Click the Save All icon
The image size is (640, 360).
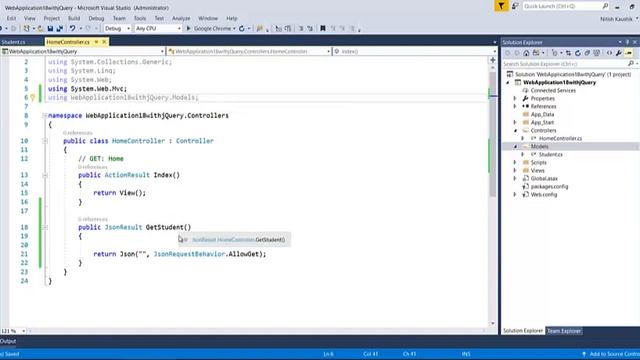pyautogui.click(x=60, y=29)
